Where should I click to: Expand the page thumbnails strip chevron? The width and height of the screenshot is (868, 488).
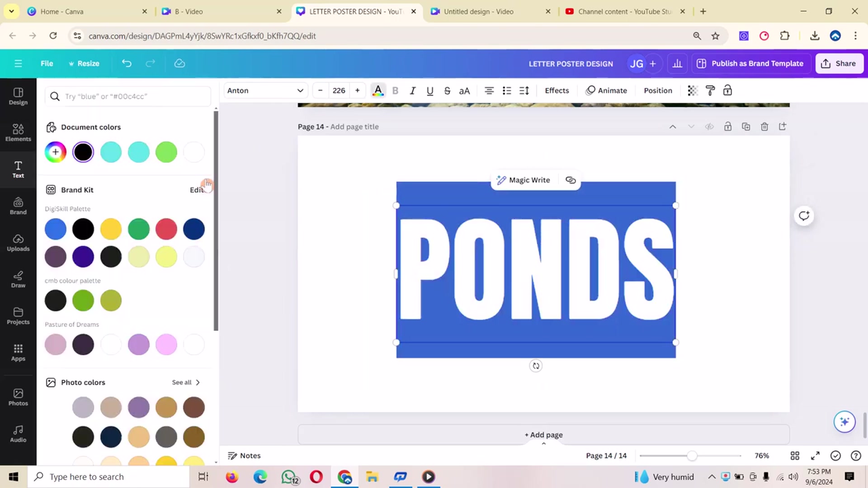[x=544, y=444]
